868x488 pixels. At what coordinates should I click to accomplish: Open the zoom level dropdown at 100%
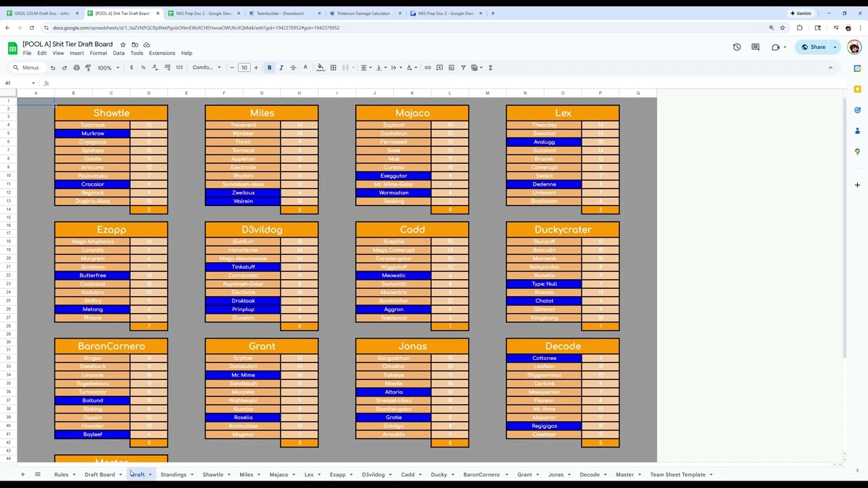(108, 68)
